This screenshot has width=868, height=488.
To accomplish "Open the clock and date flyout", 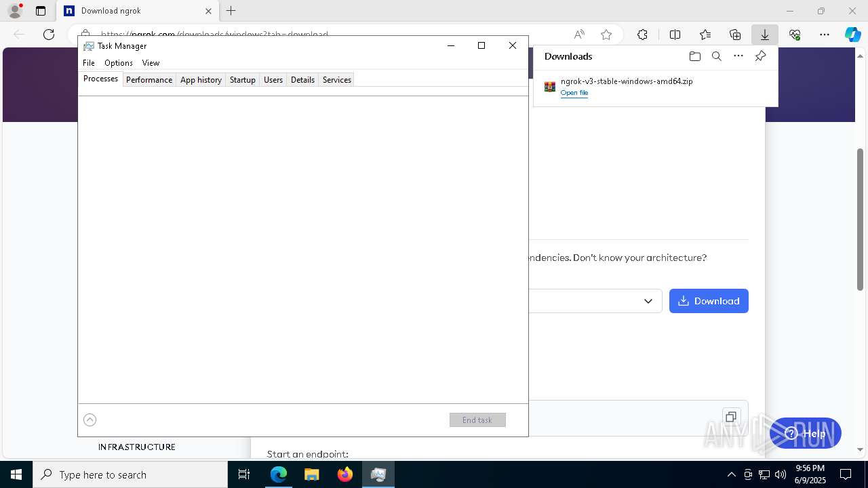I will 810,474.
